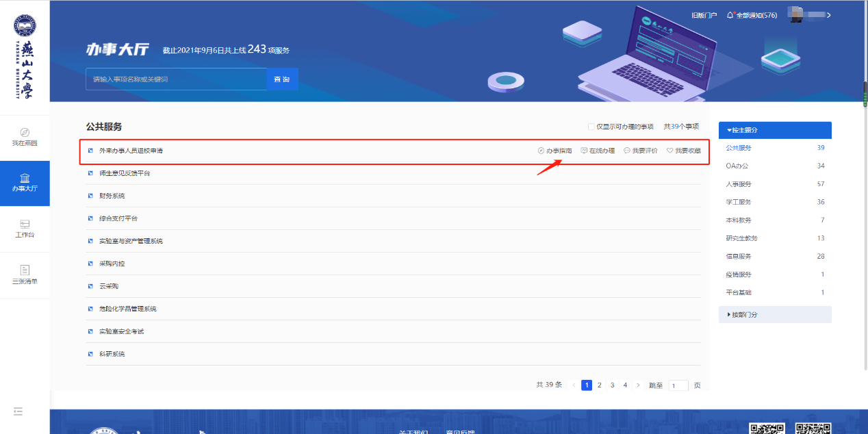Image resolution: width=868 pixels, height=434 pixels.
Task: Enable 仅显示可办理的事项 checkbox
Action: click(591, 127)
